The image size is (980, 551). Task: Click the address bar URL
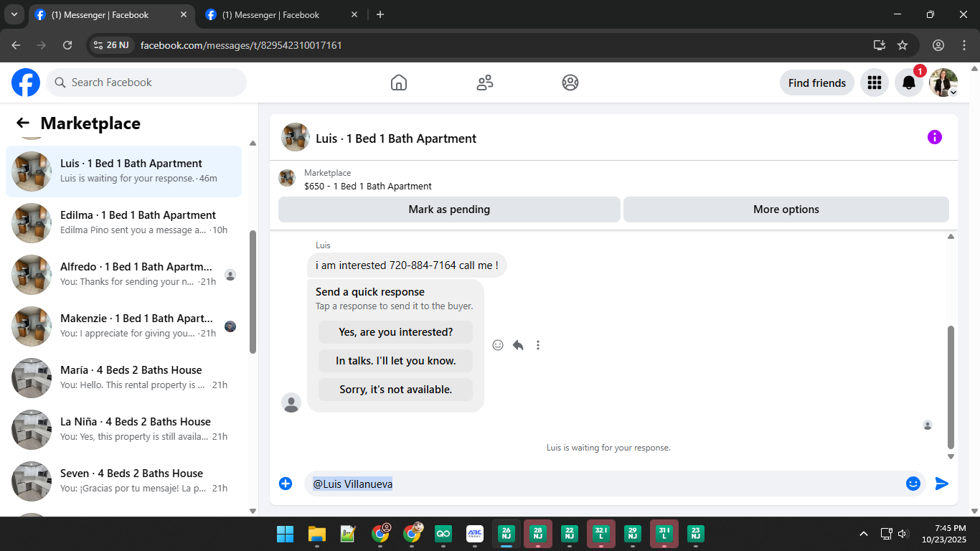click(x=241, y=45)
